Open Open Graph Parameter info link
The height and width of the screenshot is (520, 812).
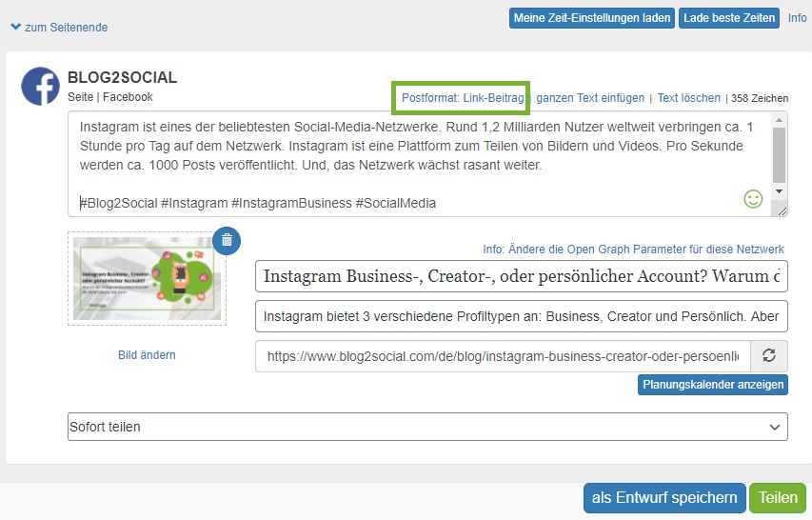point(633,250)
